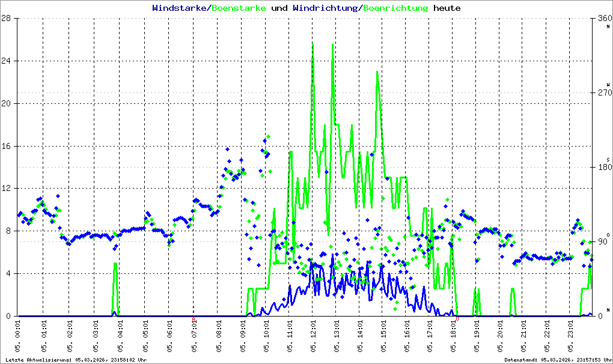Image resolution: width=613 pixels, height=364 pixels.
Task: Click the 'S' compass letter above 180
Action: point(608,160)
